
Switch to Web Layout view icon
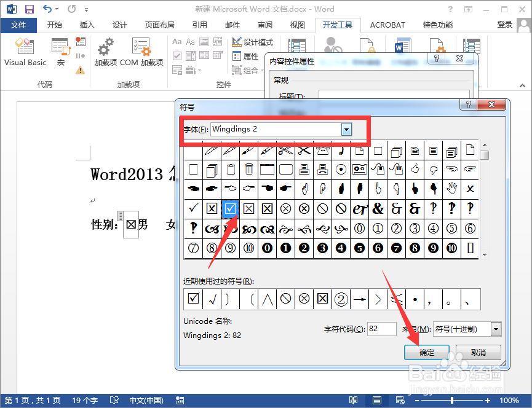pos(400,401)
